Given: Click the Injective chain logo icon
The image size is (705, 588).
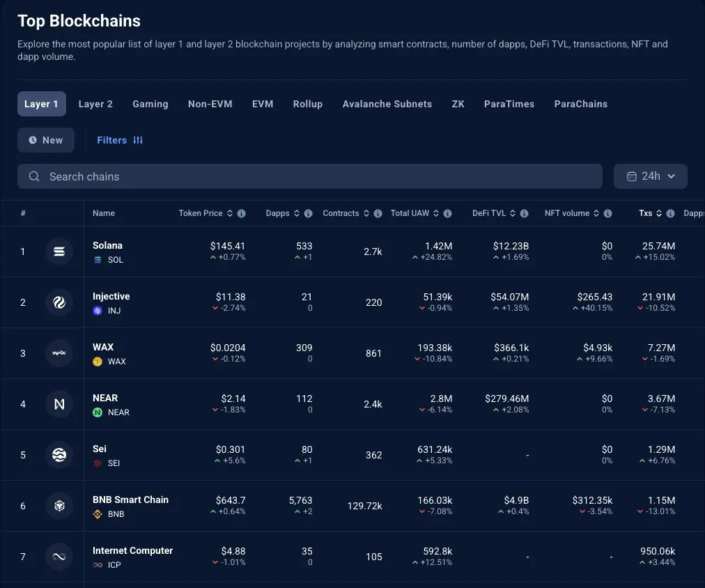Looking at the screenshot, I should (x=59, y=302).
